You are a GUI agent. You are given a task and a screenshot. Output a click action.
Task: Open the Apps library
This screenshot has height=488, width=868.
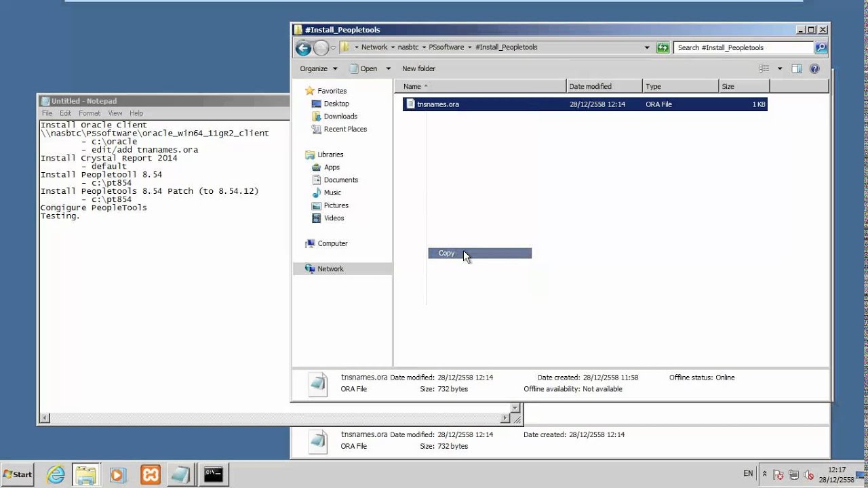tap(332, 167)
